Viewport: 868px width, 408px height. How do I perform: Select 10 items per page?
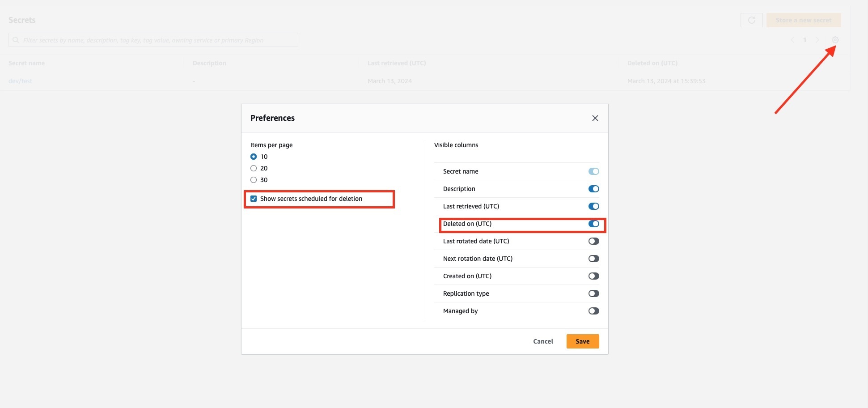click(x=254, y=157)
